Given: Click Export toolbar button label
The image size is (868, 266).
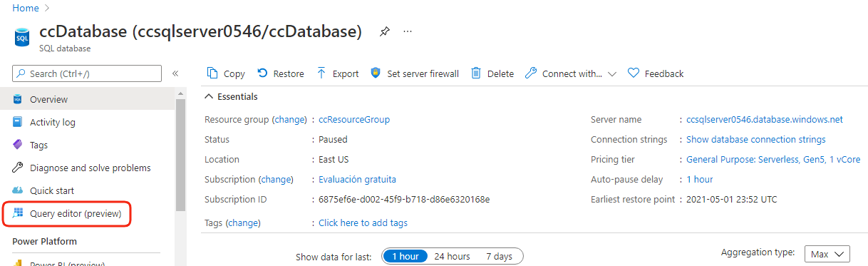Looking at the screenshot, I should [x=346, y=73].
